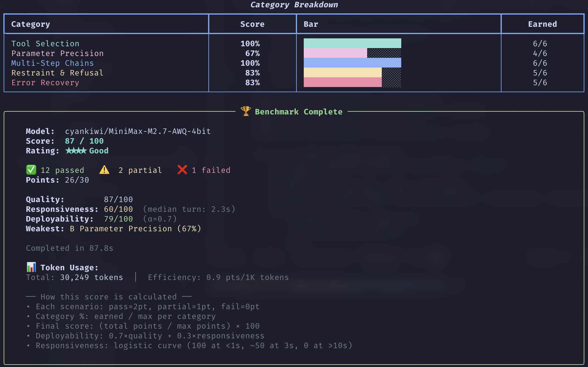Click the Benchmark Complete heading
Image resolution: width=588 pixels, height=367 pixels.
pos(299,112)
